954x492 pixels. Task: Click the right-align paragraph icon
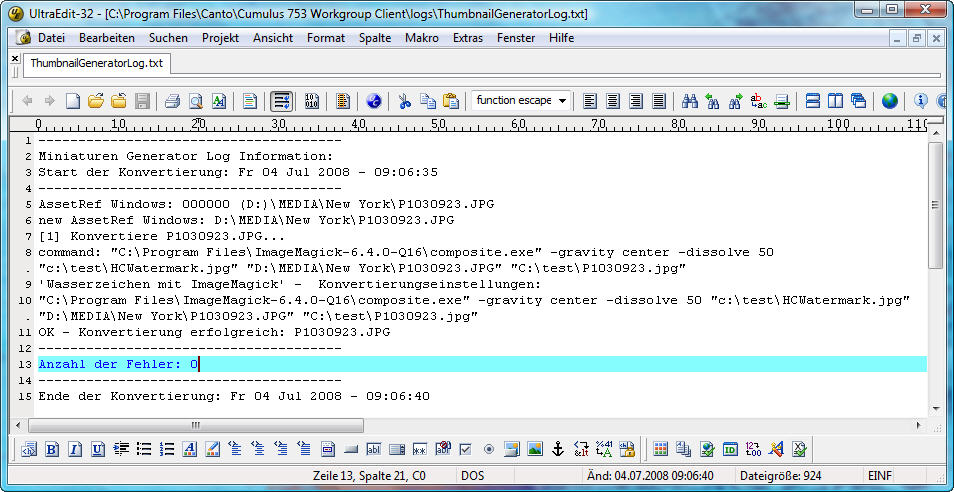635,101
